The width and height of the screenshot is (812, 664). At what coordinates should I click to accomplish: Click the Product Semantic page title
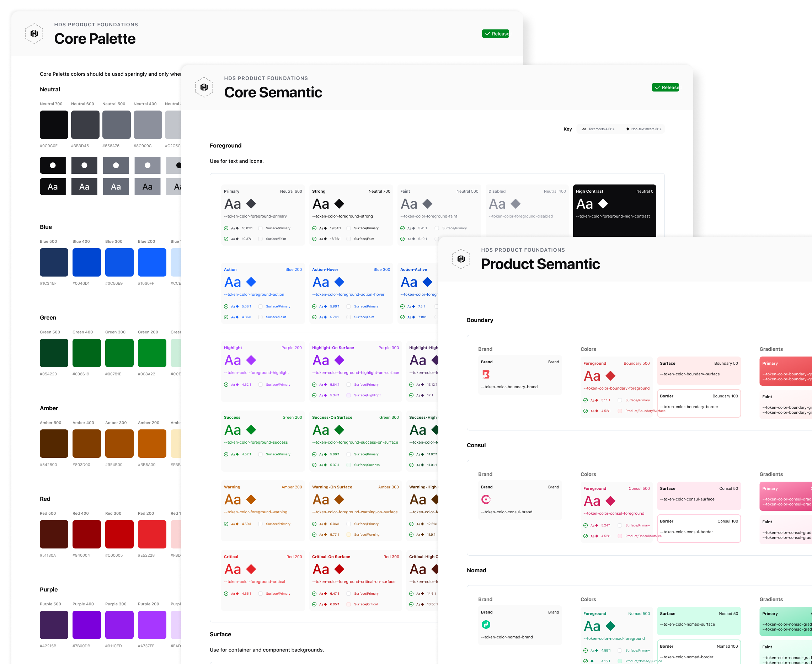click(x=540, y=264)
